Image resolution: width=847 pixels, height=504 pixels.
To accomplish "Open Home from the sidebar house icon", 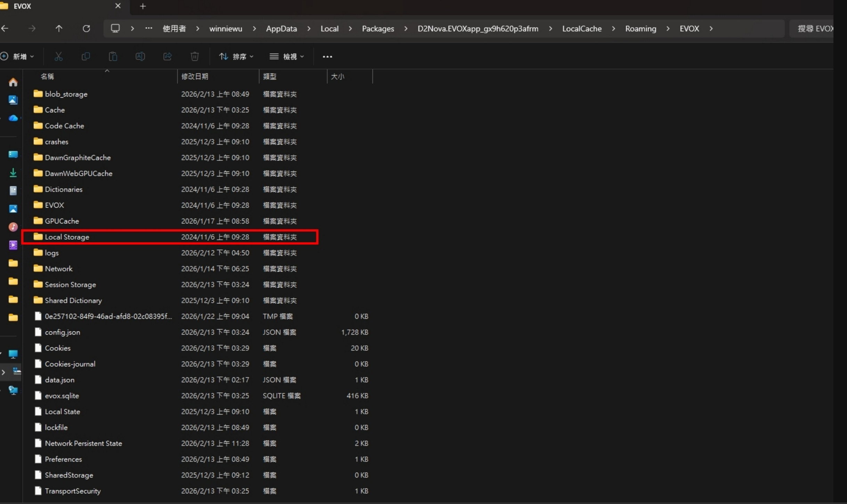I will coord(13,82).
